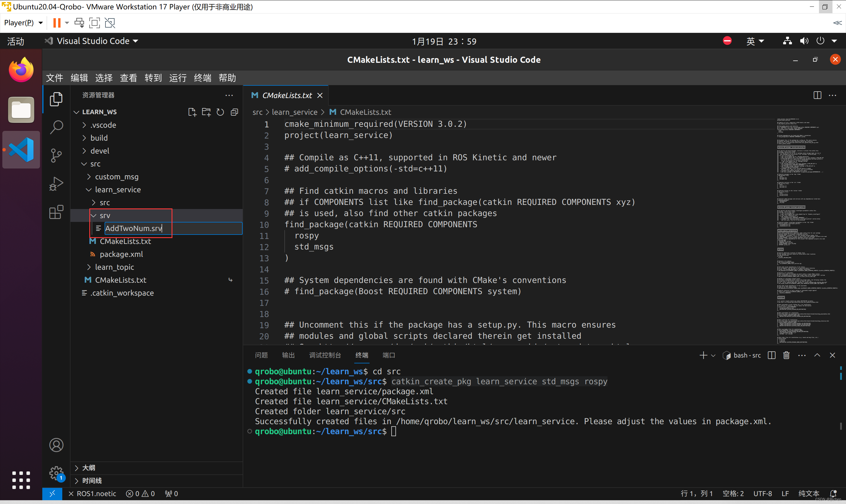Open the Accounts menu icon
This screenshot has height=504, width=846.
[56, 445]
